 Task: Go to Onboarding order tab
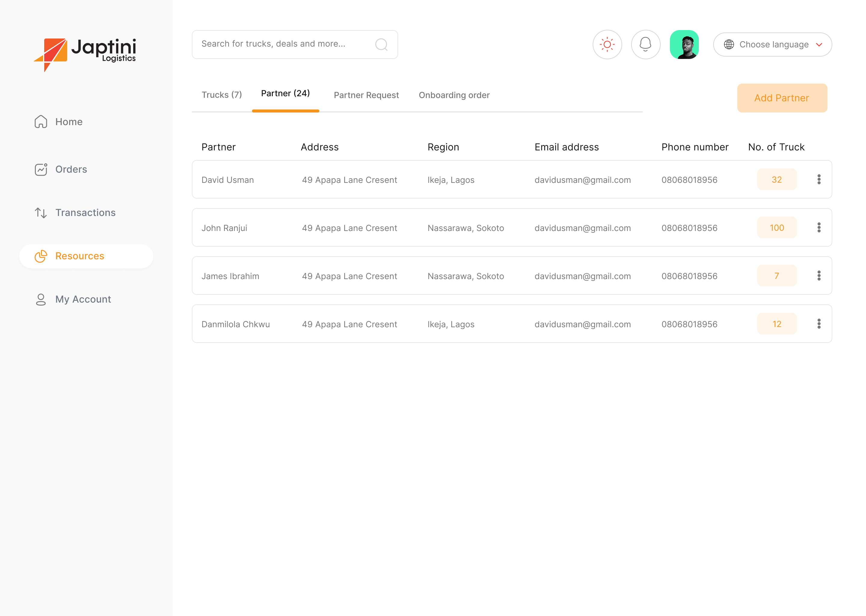pos(454,95)
